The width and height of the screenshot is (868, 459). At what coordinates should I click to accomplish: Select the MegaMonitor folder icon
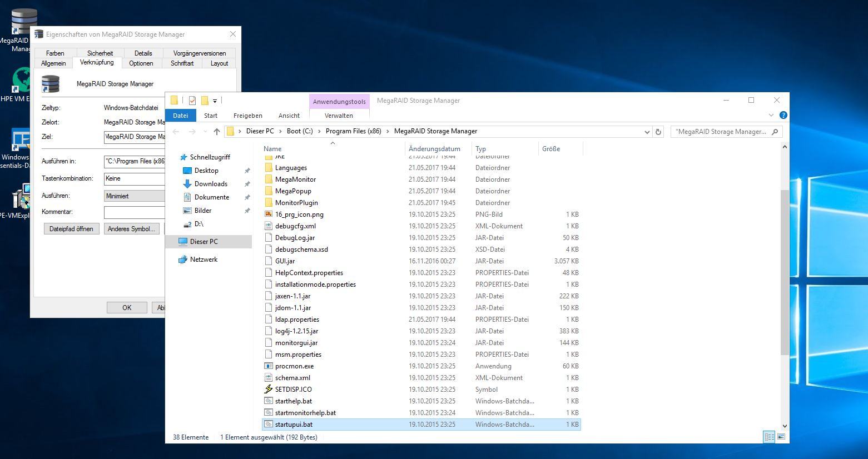pos(269,179)
